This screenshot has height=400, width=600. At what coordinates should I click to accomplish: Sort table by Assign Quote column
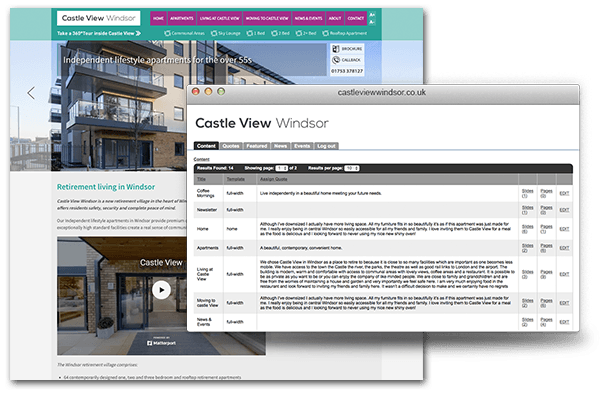274,179
